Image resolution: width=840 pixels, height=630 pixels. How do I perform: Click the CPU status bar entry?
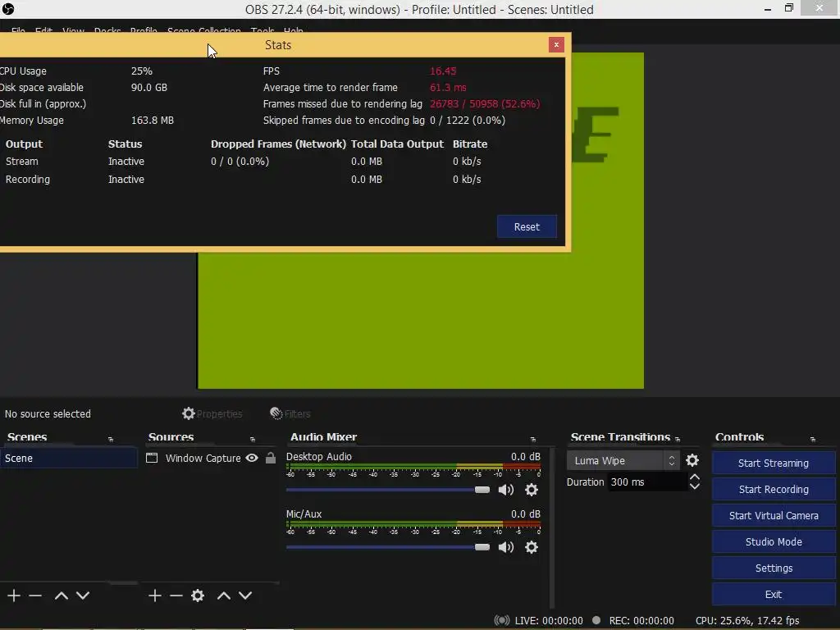point(747,620)
